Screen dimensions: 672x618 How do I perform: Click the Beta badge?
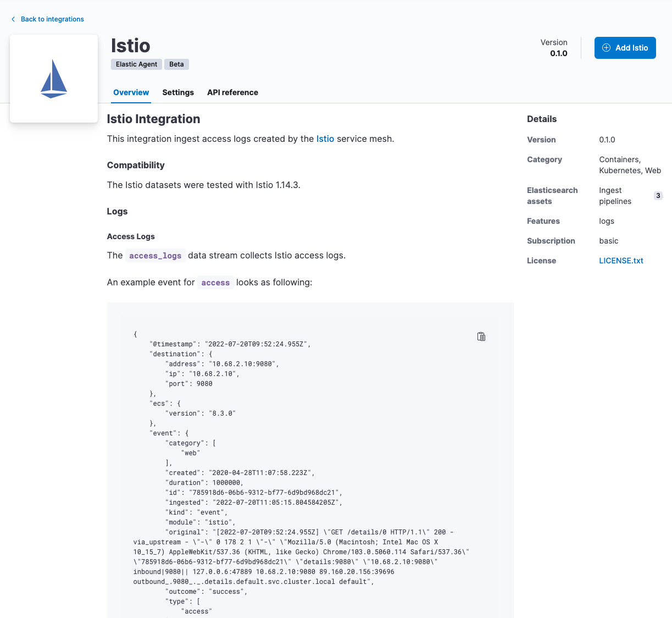coord(176,64)
